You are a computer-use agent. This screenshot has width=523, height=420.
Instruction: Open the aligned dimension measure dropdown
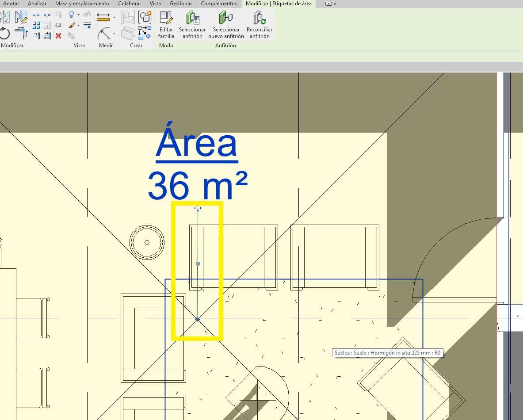coord(114,18)
